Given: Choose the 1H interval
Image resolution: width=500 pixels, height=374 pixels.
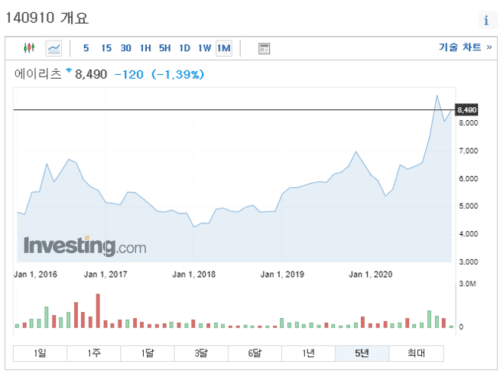Looking at the screenshot, I should [x=145, y=48].
